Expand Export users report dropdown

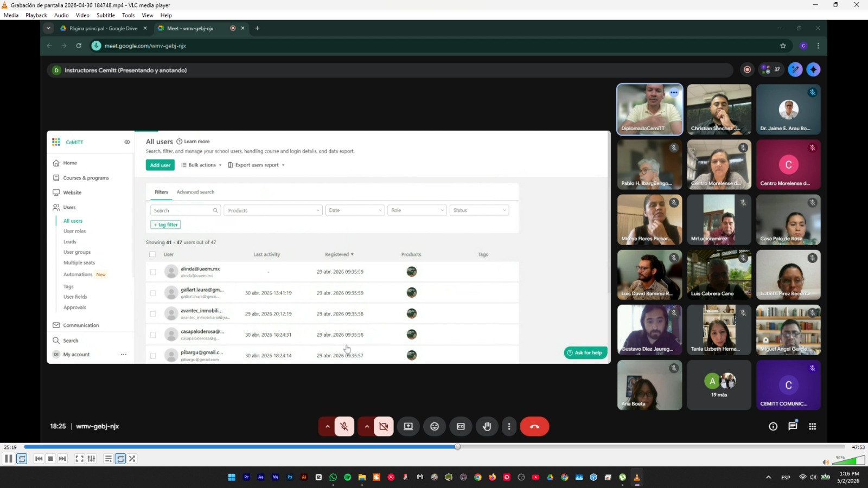point(256,165)
